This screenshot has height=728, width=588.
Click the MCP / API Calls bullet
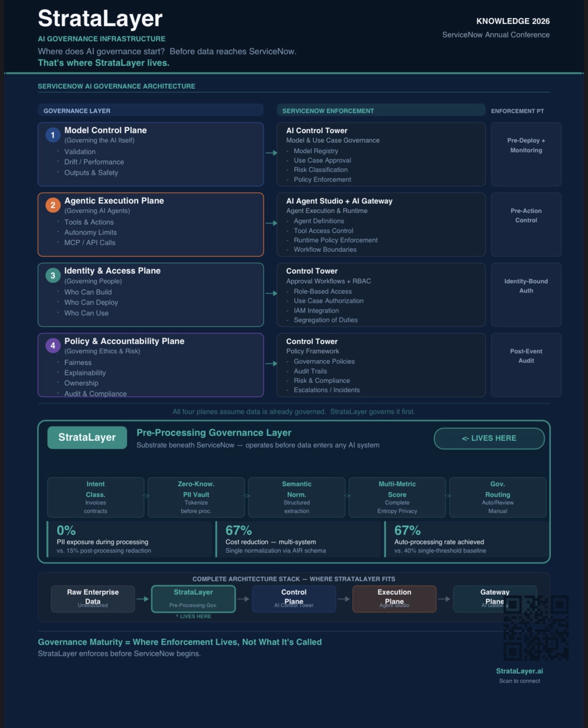pyautogui.click(x=90, y=243)
